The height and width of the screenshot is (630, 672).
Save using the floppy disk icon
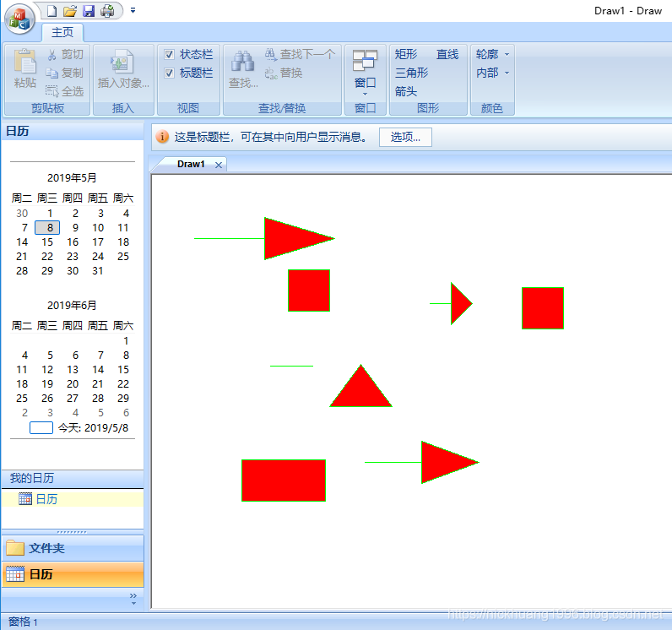89,11
